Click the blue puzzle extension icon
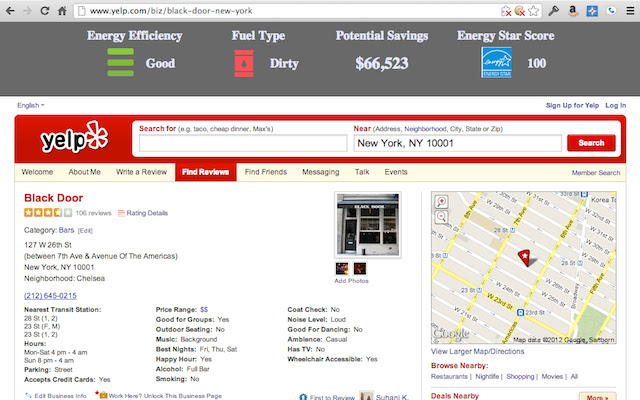 (592, 11)
